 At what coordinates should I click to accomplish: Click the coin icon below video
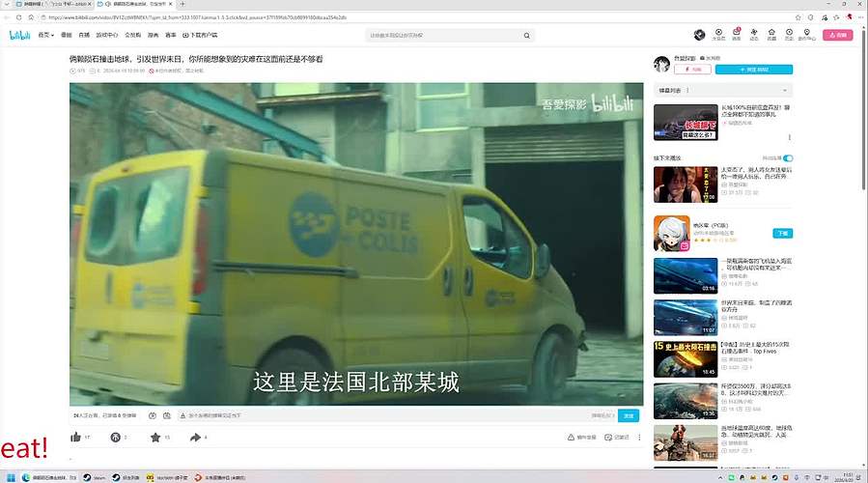[115, 437]
